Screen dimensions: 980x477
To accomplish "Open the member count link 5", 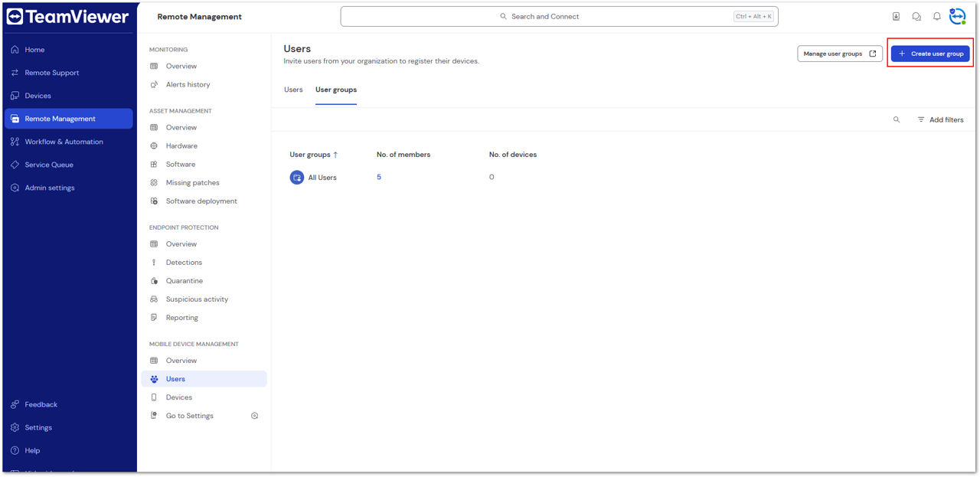I will coord(379,177).
